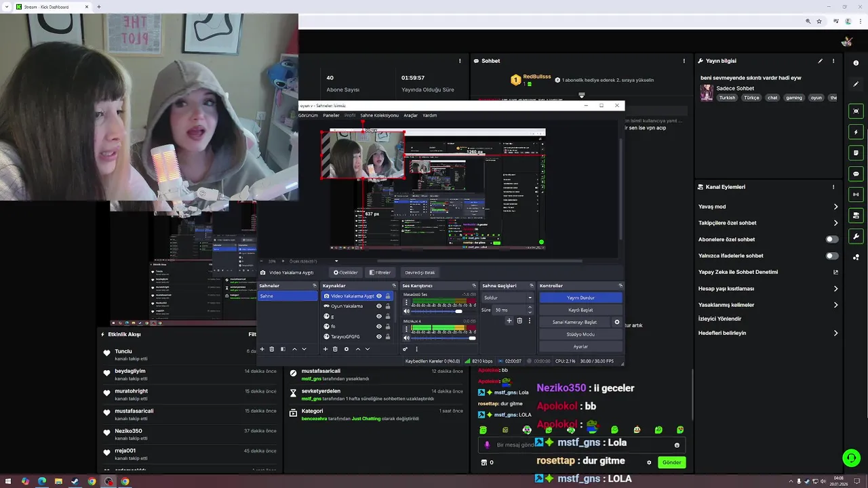Open Paneller menu in OBS
The image size is (868, 488).
click(331, 115)
